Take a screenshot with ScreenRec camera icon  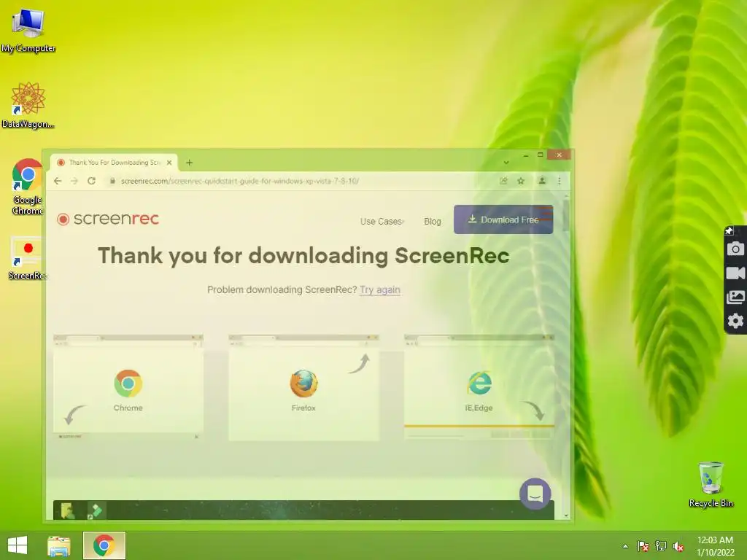click(735, 249)
